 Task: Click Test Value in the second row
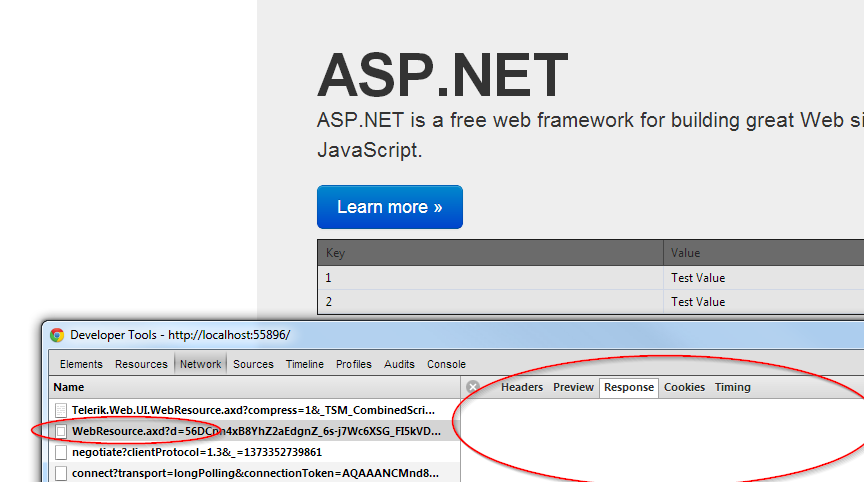pyautogui.click(x=698, y=302)
